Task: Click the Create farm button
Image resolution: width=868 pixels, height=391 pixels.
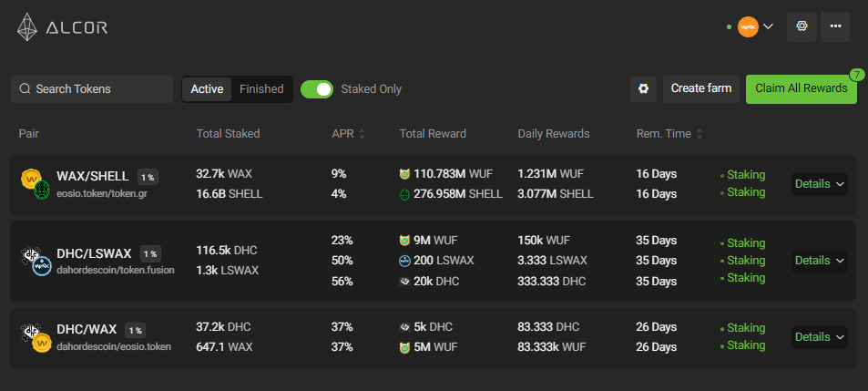Action: (x=700, y=88)
